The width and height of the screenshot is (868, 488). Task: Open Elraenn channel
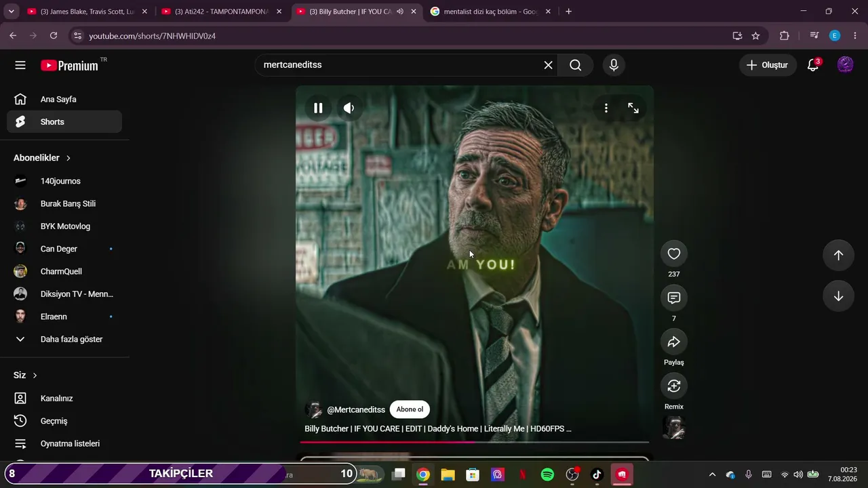pos(64,317)
